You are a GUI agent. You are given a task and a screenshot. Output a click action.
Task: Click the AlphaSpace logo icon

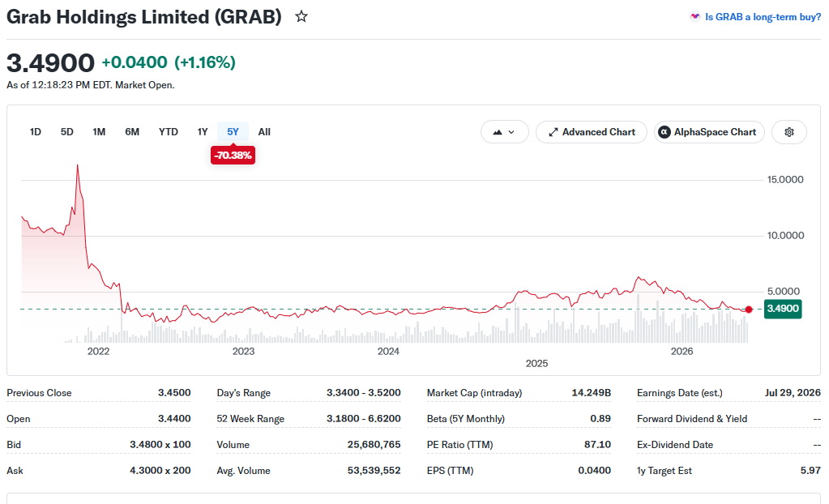click(664, 132)
